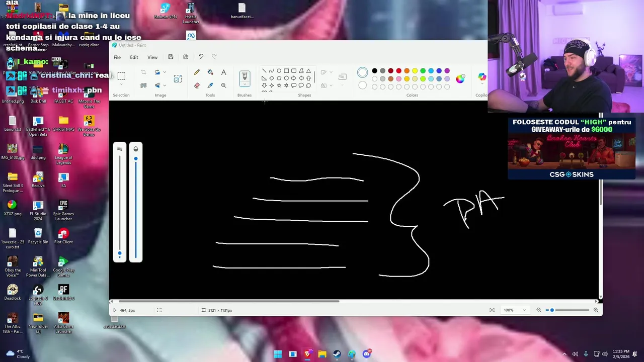The image size is (644, 362).
Task: Open the shape Fill dropdown
Action: point(331,85)
